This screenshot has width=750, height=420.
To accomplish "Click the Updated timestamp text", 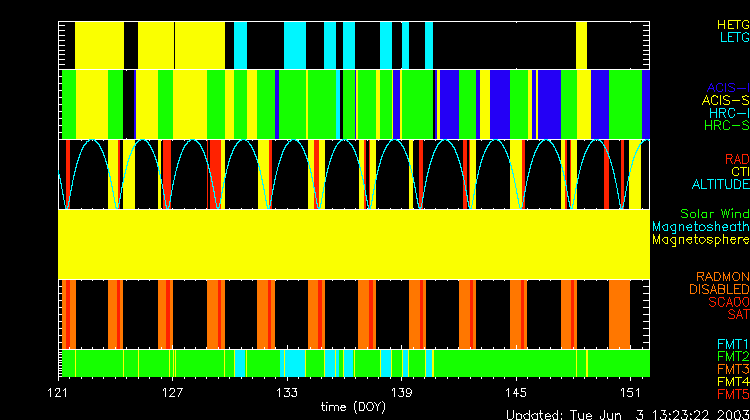I will point(627,414).
